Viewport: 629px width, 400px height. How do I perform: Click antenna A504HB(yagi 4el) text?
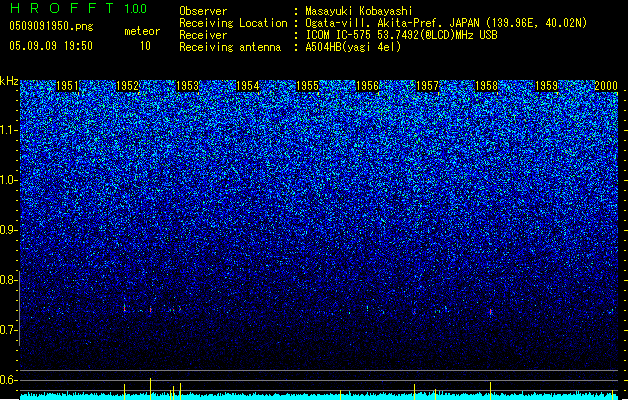[x=353, y=47]
